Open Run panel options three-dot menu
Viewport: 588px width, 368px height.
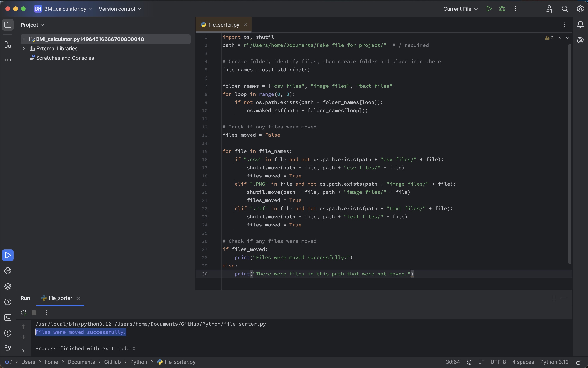tap(554, 298)
